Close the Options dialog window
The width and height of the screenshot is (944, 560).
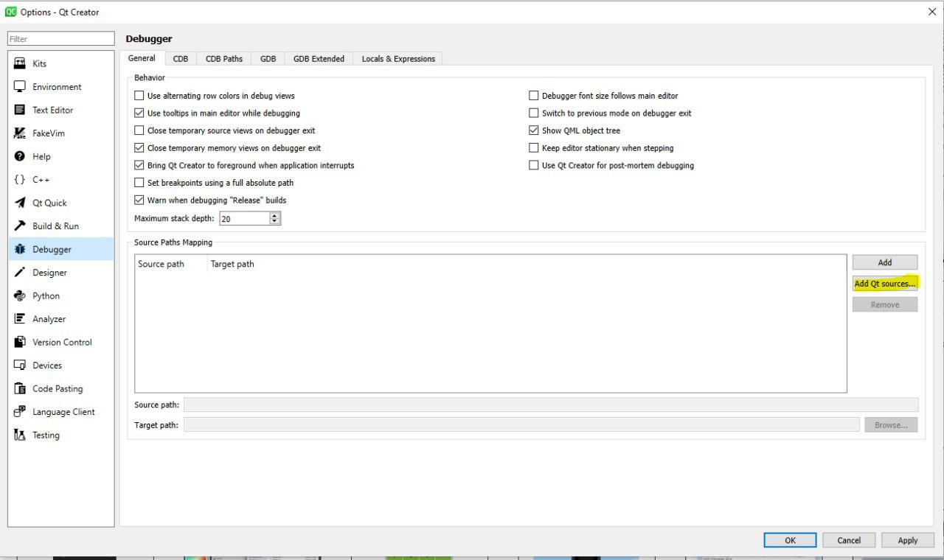[x=931, y=12]
